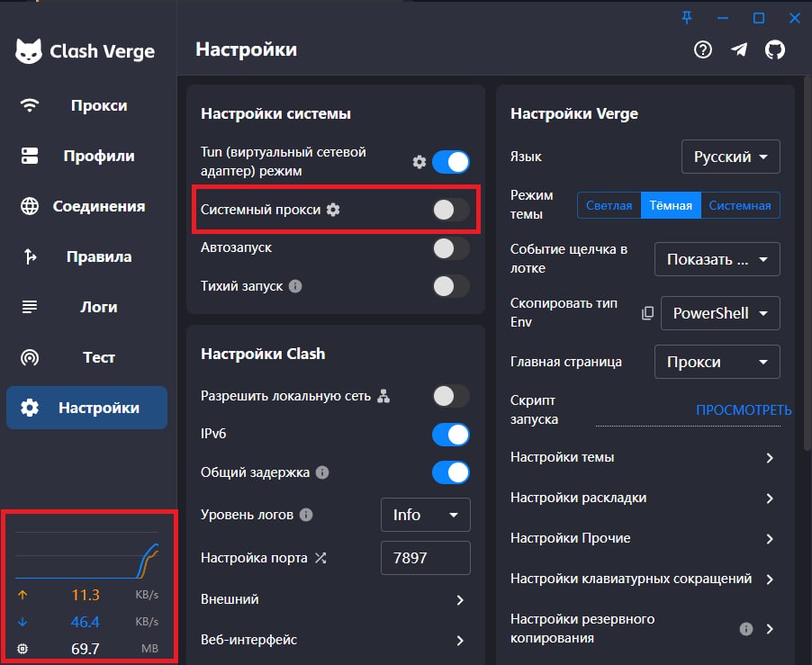Click info icon next to Уровень логов
The image size is (812, 665).
306,515
